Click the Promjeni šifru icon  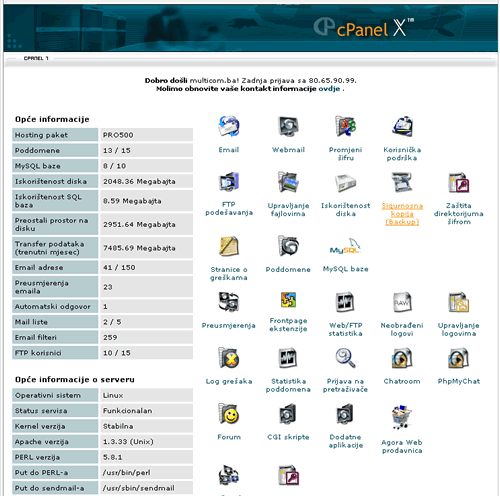345,126
